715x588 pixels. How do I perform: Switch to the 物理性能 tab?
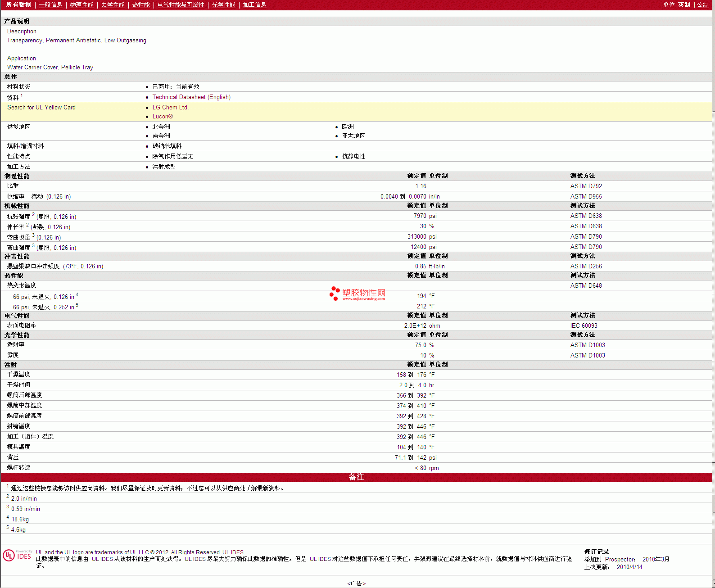click(81, 5)
